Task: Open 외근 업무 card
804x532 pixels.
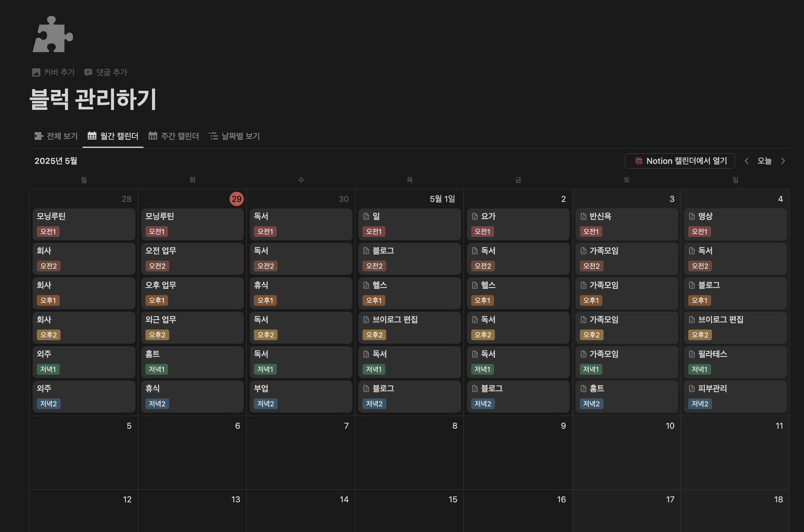Action: pyautogui.click(x=192, y=327)
